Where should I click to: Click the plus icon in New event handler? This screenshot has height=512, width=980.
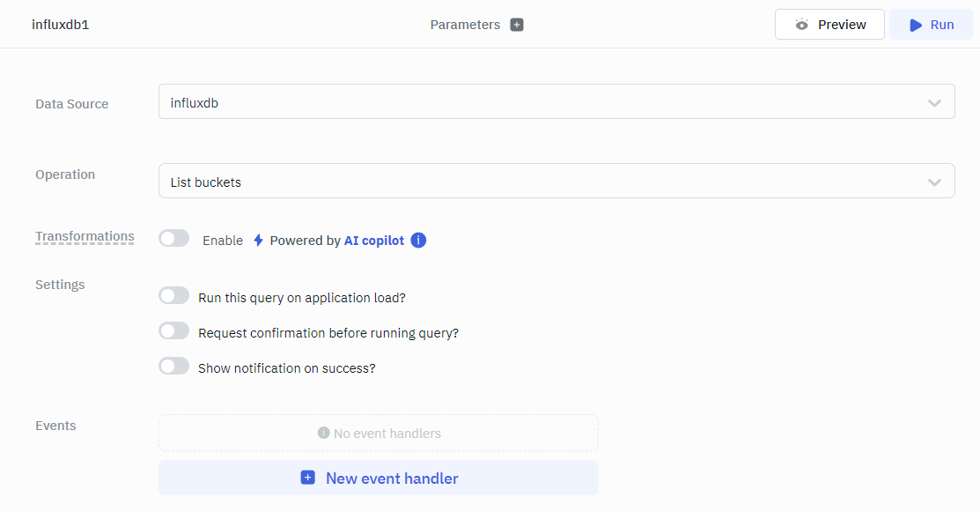[307, 478]
